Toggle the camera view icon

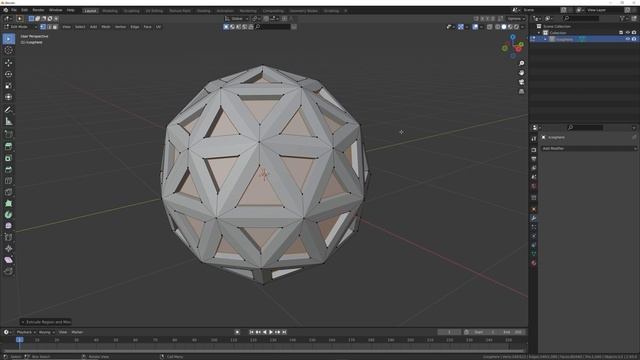point(521,82)
